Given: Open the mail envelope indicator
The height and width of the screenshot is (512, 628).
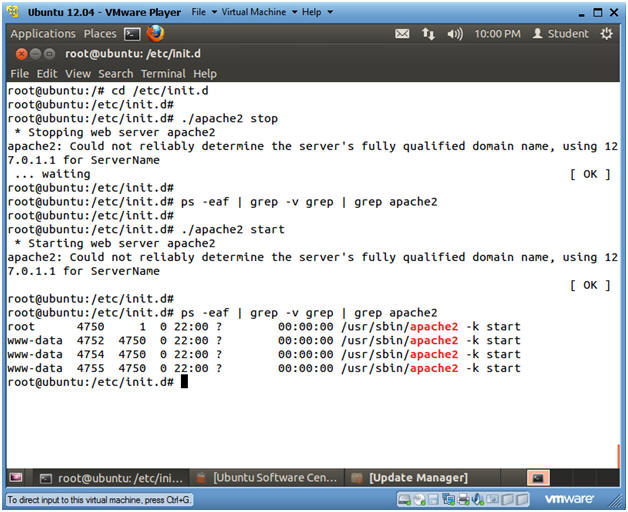Looking at the screenshot, I should 402,34.
